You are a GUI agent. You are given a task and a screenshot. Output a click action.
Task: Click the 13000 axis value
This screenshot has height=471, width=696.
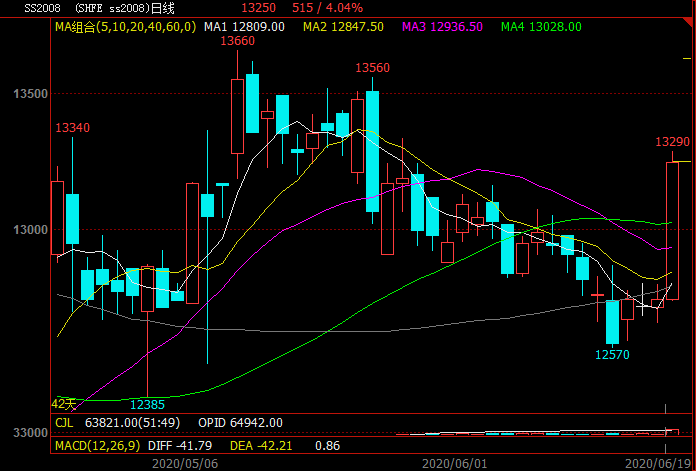click(x=30, y=230)
